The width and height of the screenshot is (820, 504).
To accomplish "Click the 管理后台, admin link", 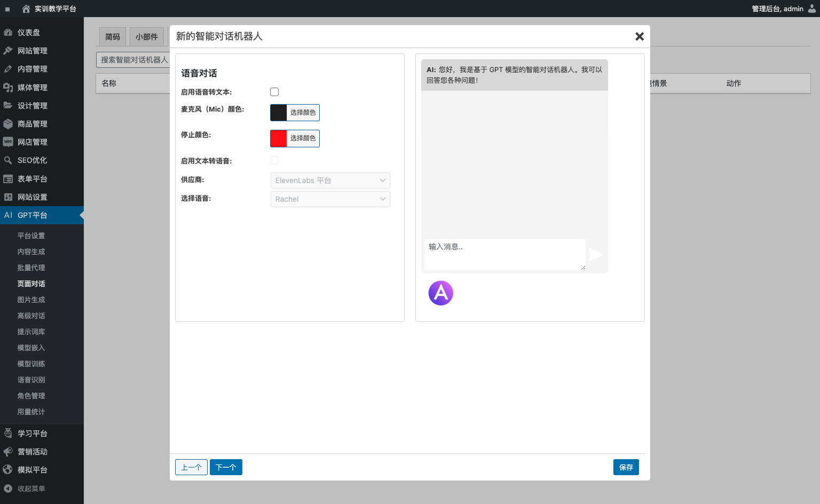I will click(777, 9).
